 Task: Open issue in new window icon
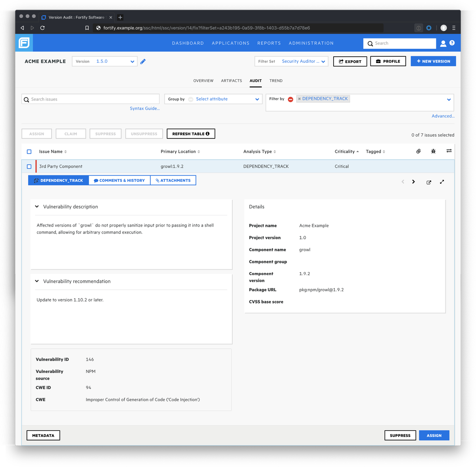pos(429,182)
